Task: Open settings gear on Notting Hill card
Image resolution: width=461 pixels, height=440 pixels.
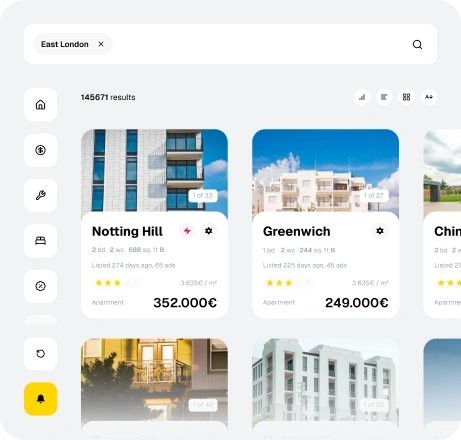Action: click(209, 231)
